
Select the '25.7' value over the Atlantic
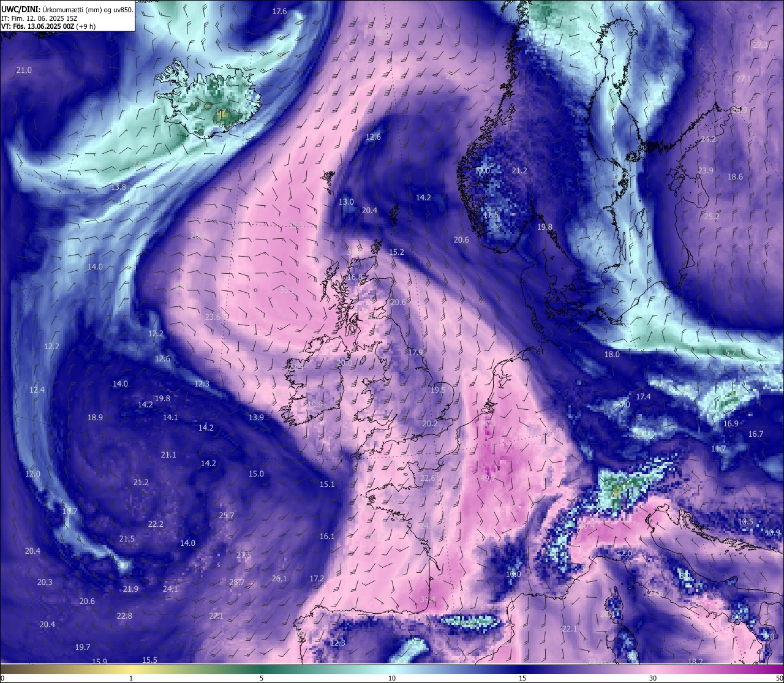pyautogui.click(x=227, y=515)
